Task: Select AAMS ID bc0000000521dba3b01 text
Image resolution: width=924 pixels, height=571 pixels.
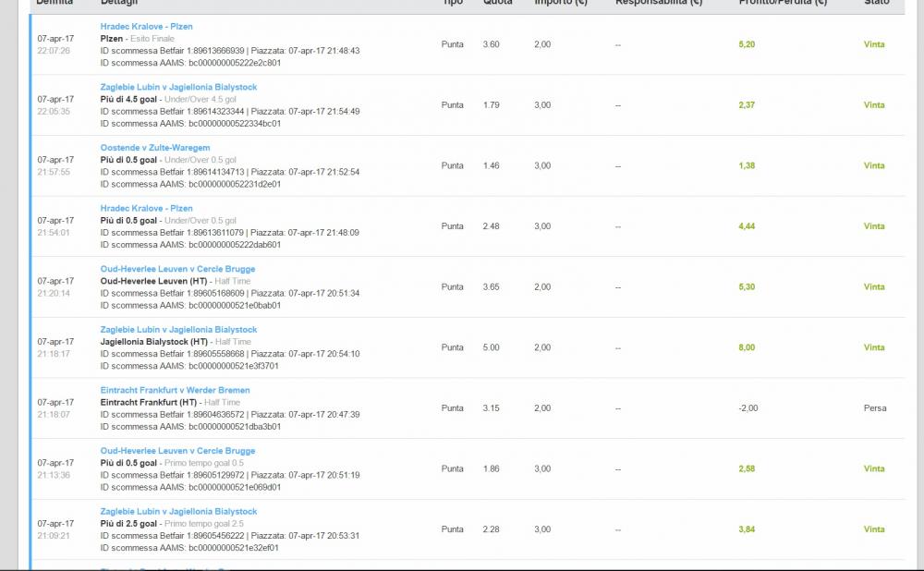Action: tap(190, 427)
